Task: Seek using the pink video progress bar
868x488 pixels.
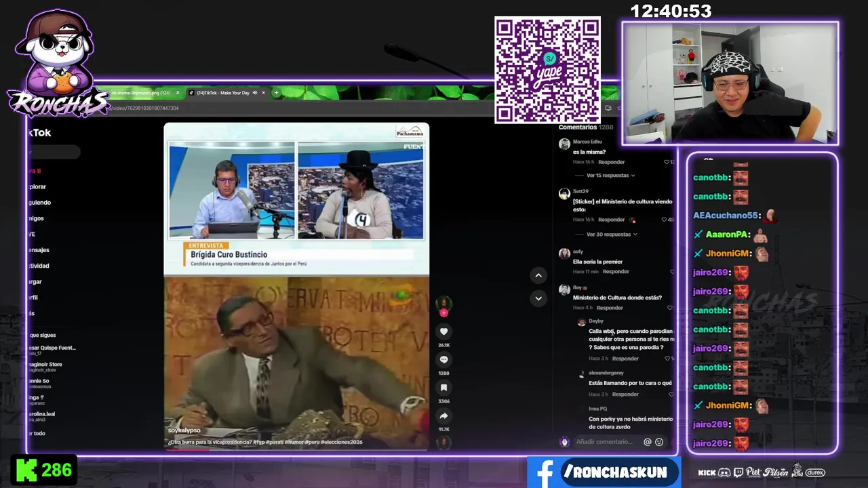Action: pyautogui.click(x=296, y=449)
